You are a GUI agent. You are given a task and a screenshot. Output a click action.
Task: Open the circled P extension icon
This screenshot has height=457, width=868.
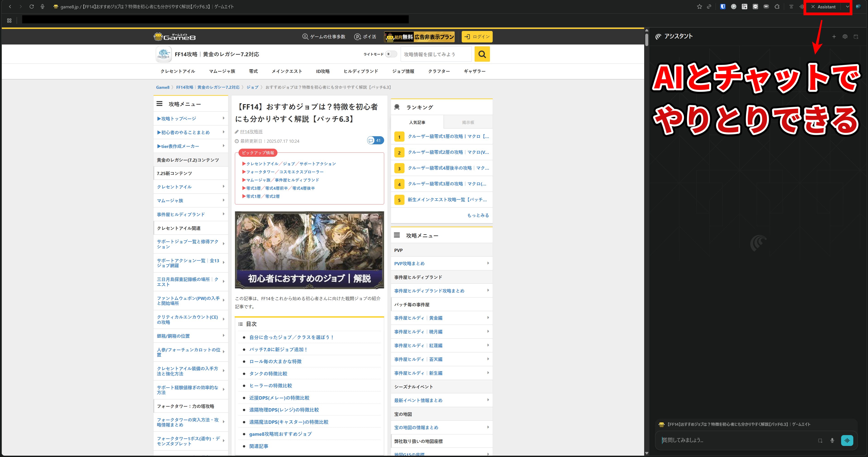click(733, 6)
